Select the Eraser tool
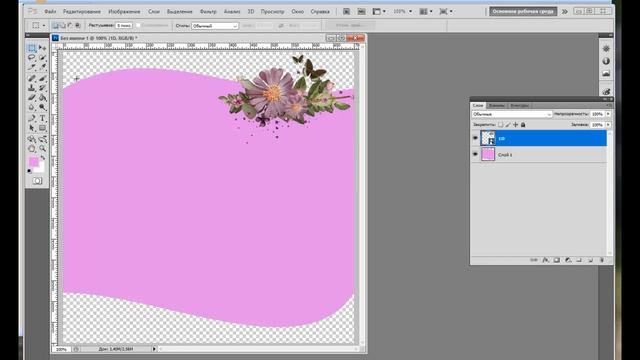Viewport: 640px width, 360px height. click(32, 98)
